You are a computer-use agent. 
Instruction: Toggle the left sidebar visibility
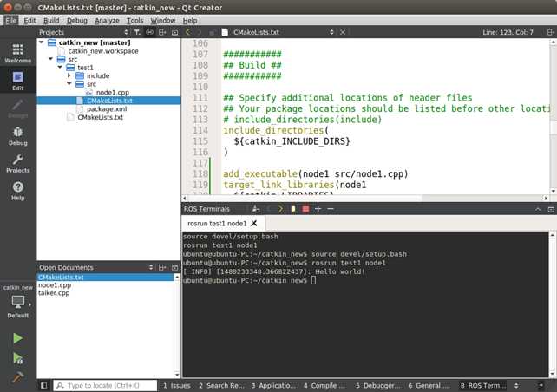click(x=43, y=385)
